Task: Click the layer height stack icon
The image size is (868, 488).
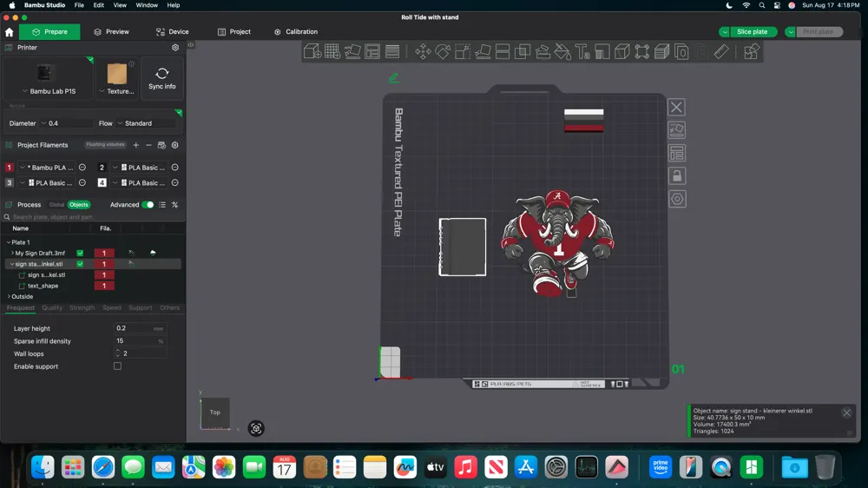Action: (x=392, y=51)
